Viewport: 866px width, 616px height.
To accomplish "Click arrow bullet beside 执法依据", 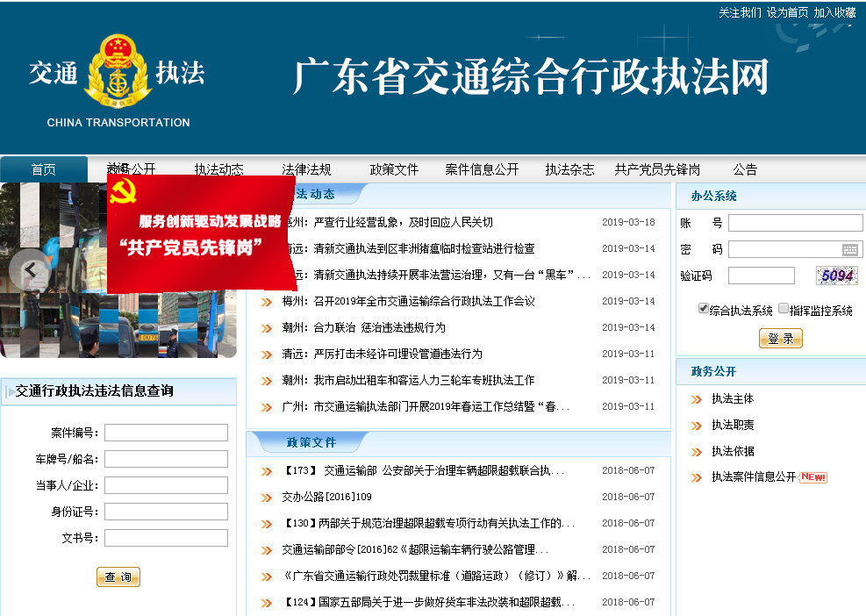I will 697,452.
